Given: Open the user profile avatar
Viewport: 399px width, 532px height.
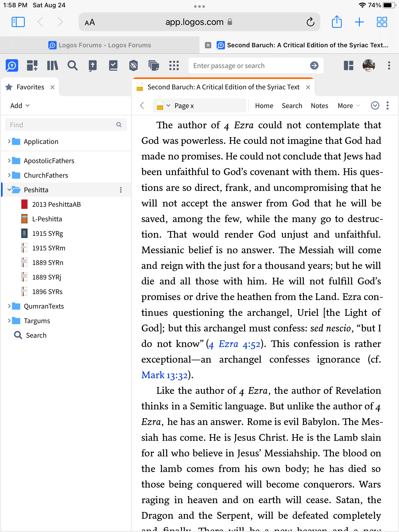Looking at the screenshot, I should pos(369,65).
